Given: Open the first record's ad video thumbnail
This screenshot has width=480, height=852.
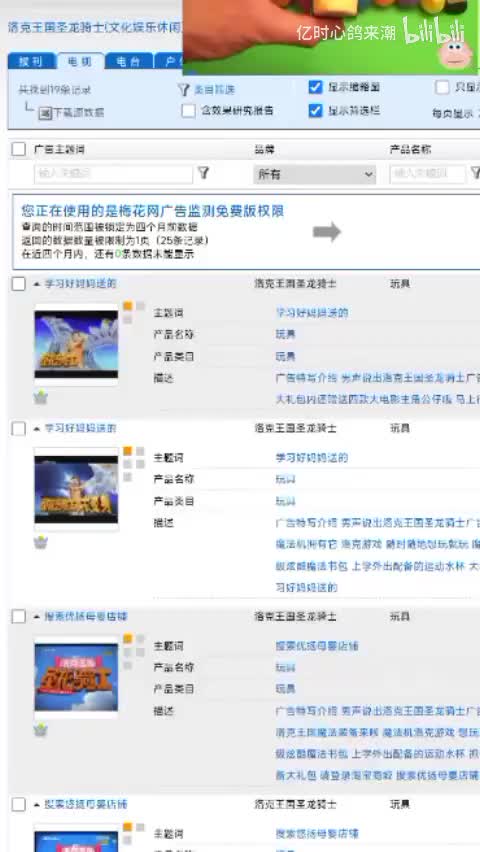Looking at the screenshot, I should pyautogui.click(x=76, y=344).
